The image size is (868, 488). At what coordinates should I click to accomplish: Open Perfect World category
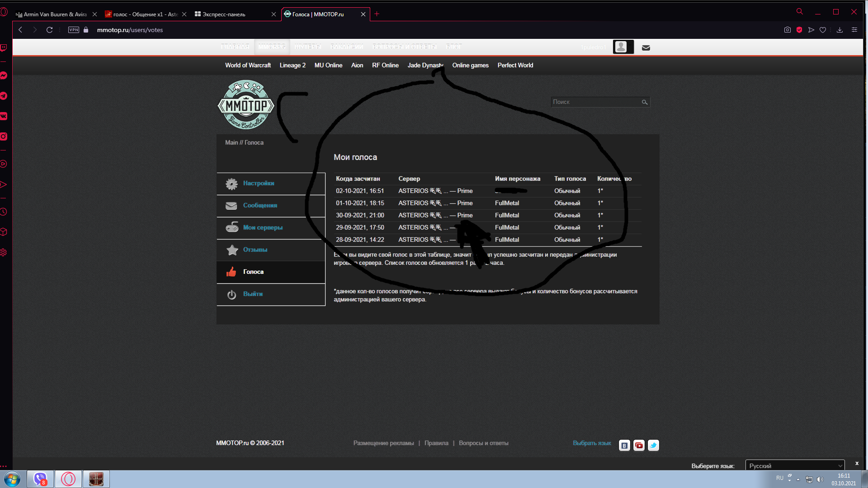pos(515,65)
